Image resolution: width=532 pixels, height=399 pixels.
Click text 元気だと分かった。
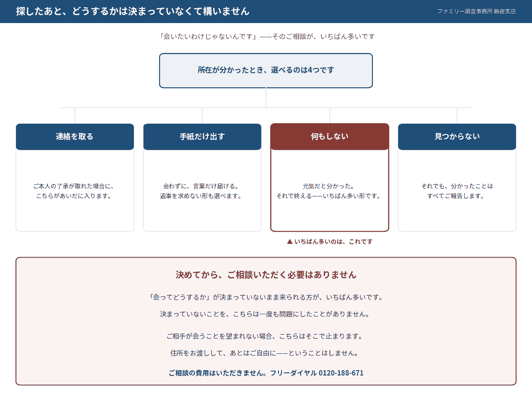coord(329,186)
